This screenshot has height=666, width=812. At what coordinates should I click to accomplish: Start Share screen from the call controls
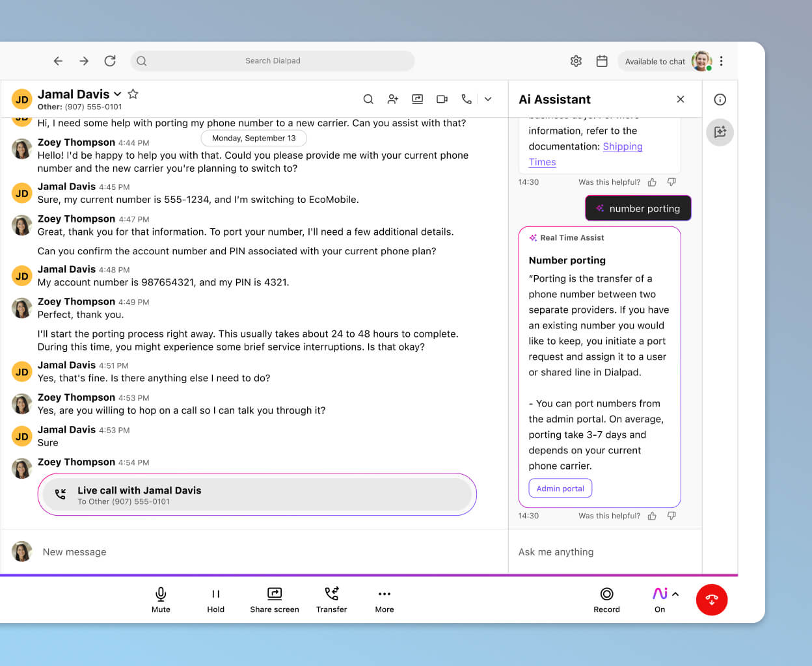(x=274, y=598)
